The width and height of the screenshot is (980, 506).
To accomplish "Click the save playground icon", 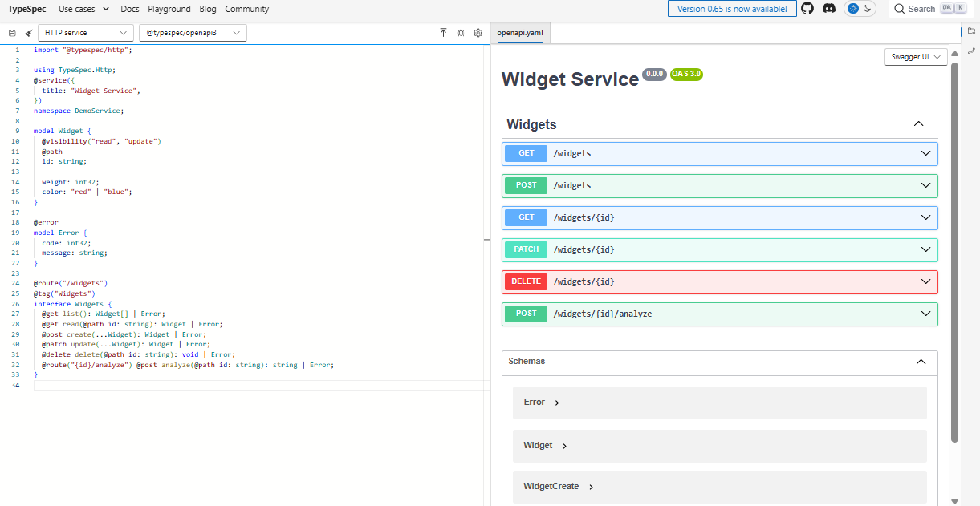I will 10,33.
